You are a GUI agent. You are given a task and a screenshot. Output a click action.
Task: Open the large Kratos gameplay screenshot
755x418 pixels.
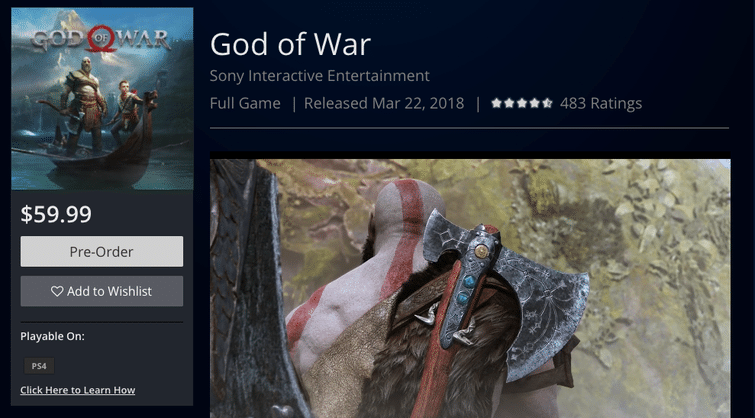click(470, 288)
